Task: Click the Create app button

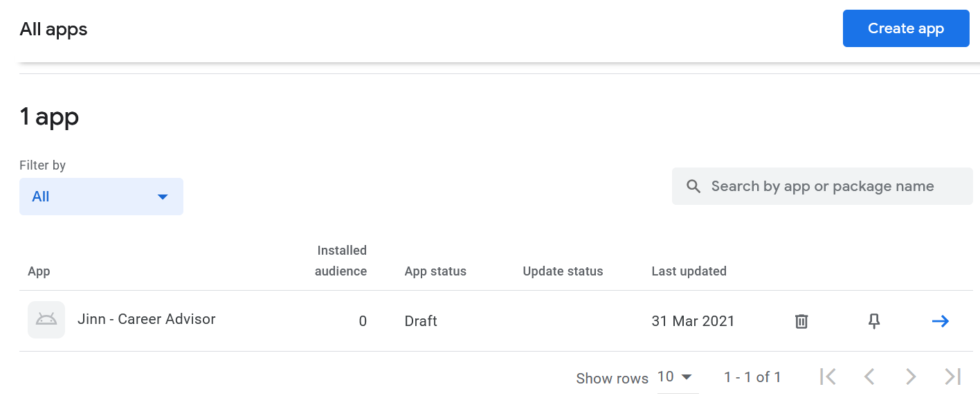Action: click(x=905, y=28)
